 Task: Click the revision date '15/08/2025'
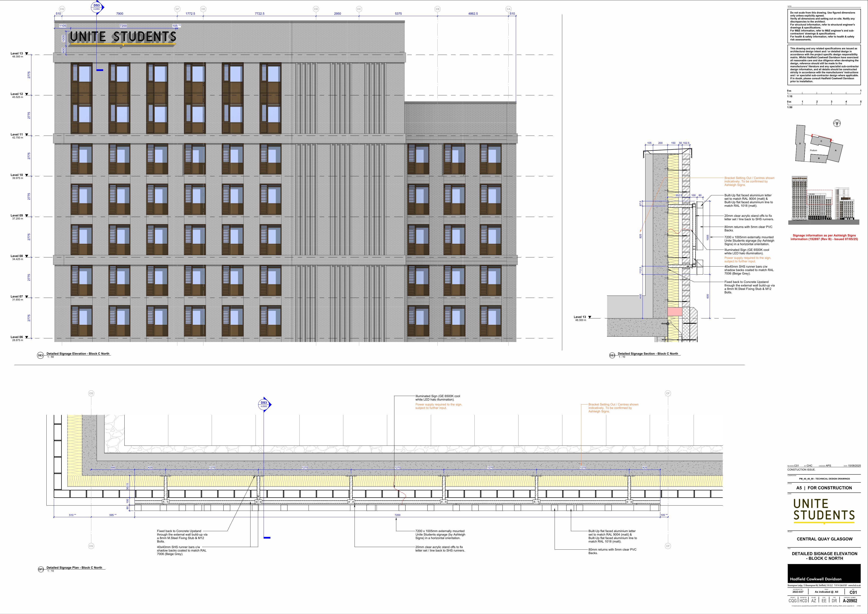point(854,466)
